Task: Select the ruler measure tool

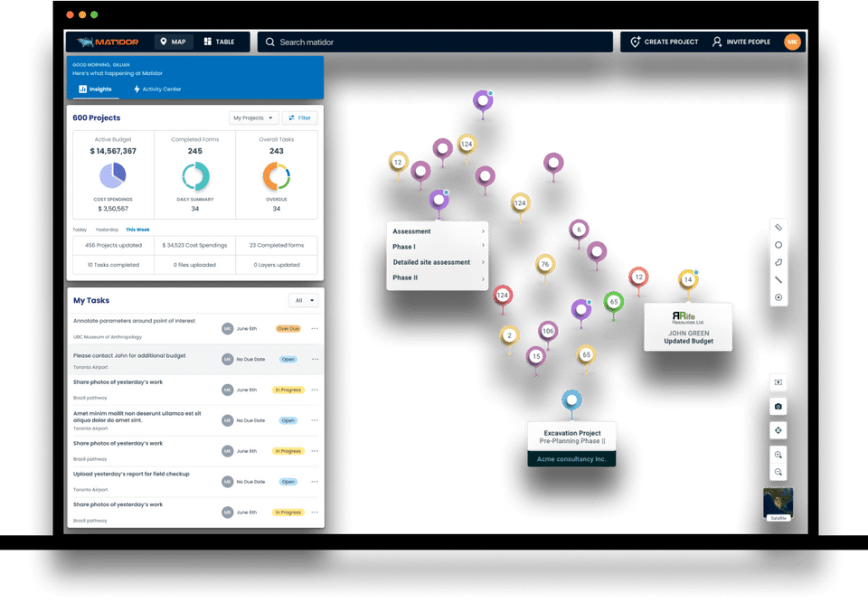Action: coord(778,228)
